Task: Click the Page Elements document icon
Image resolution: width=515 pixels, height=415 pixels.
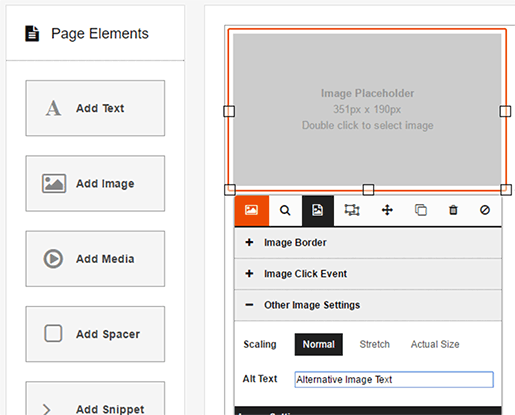Action: [x=32, y=33]
